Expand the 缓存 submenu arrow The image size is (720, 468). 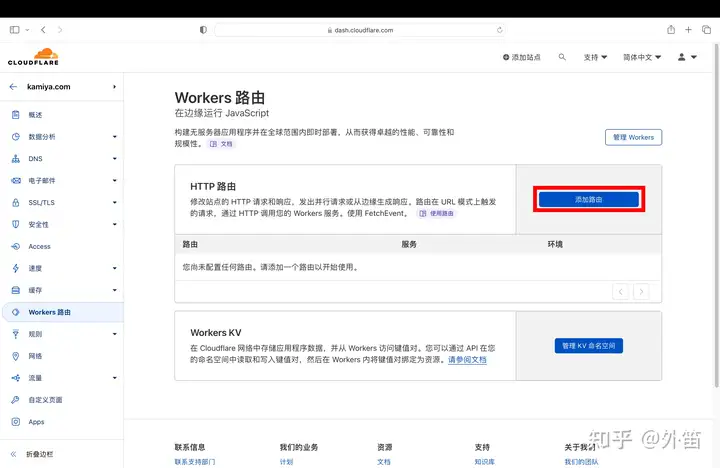115,290
